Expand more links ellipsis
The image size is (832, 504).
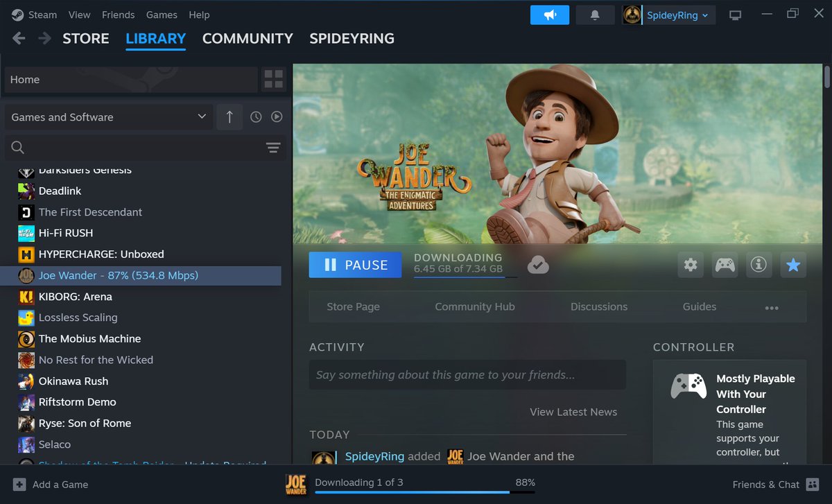point(772,308)
